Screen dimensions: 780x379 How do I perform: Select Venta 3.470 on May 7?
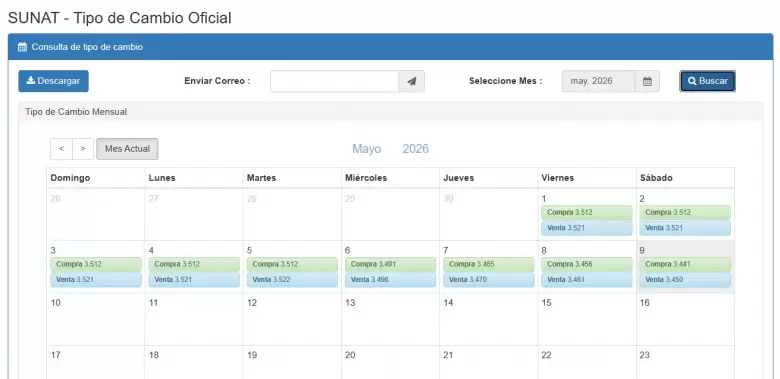488,280
